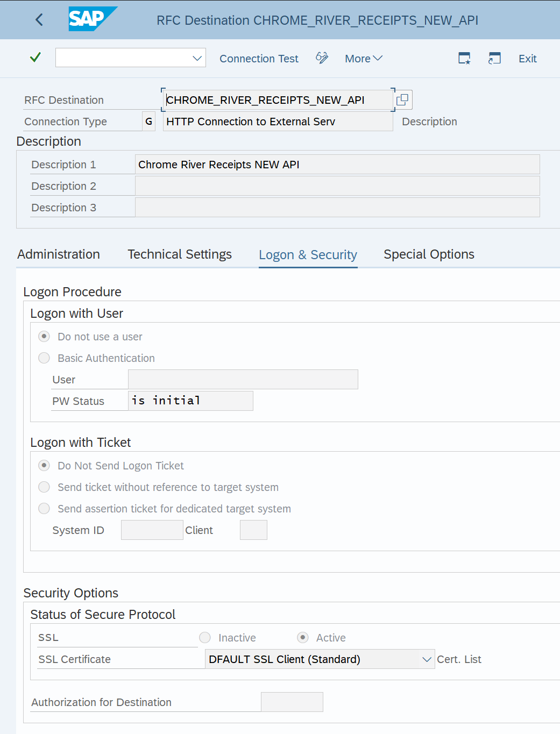Image resolution: width=560 pixels, height=734 pixels.
Task: Toggle Display/Change mode with glasses-pencil icon
Action: (x=322, y=58)
